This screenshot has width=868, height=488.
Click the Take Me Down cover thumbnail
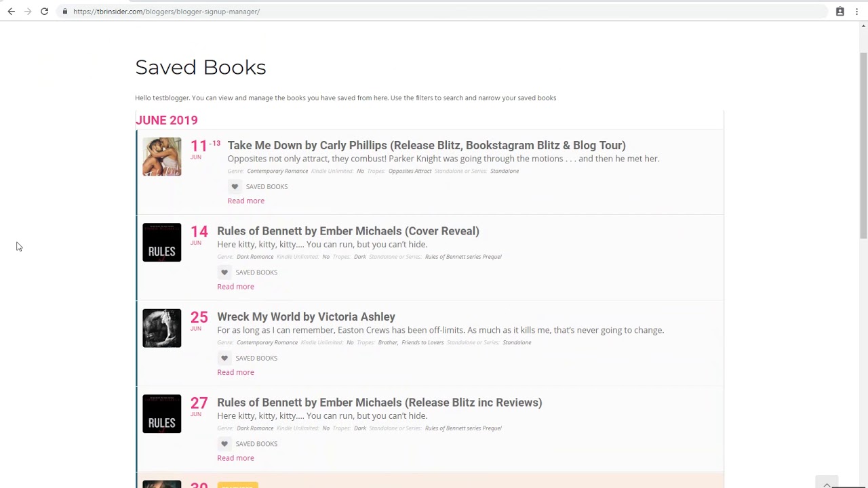[162, 157]
